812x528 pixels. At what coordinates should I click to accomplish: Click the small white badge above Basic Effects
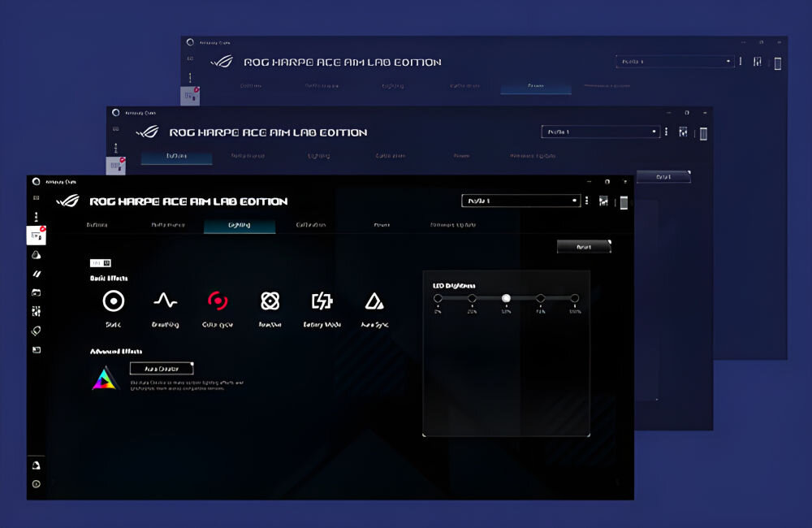point(101,263)
